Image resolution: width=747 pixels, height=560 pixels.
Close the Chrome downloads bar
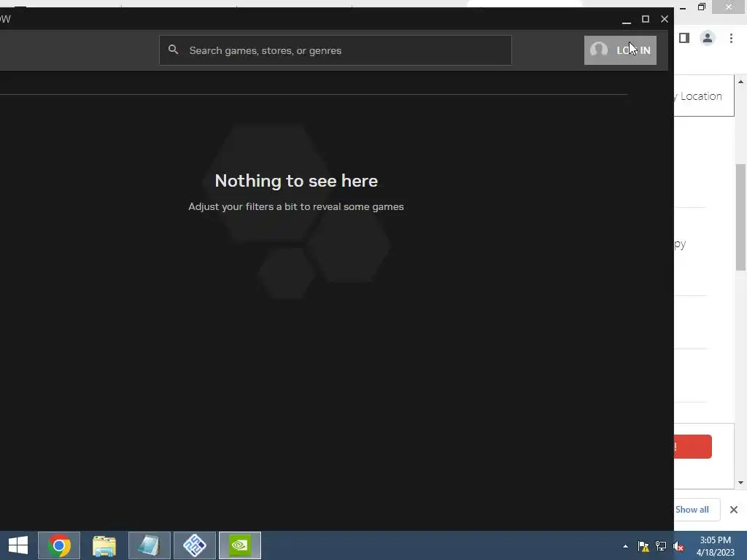pos(734,510)
